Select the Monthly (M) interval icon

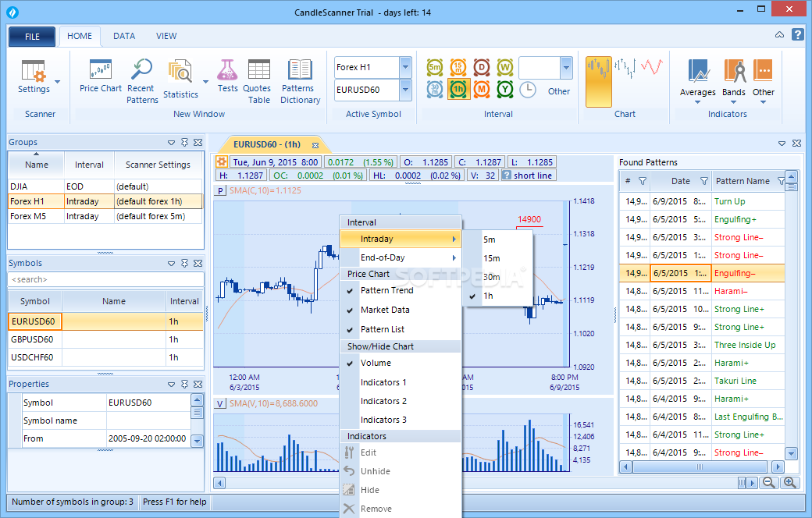point(482,90)
